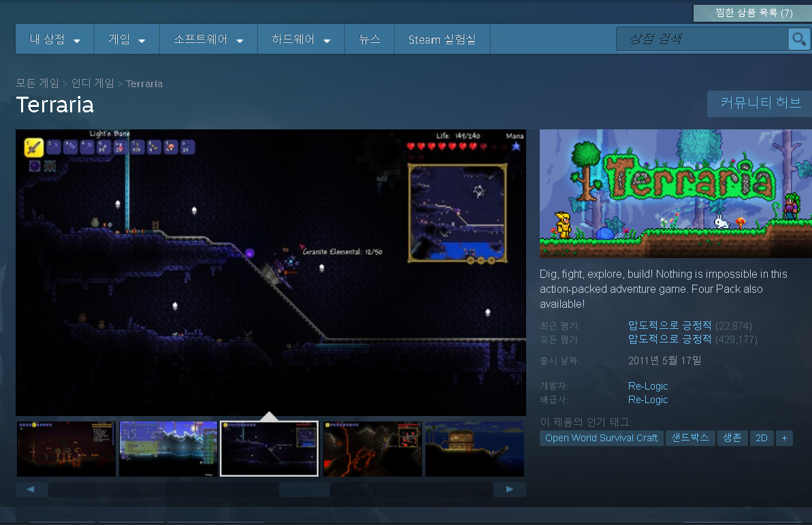The height and width of the screenshot is (525, 812).
Task: Select the first red underground screenshot thumbnail
Action: point(66,449)
